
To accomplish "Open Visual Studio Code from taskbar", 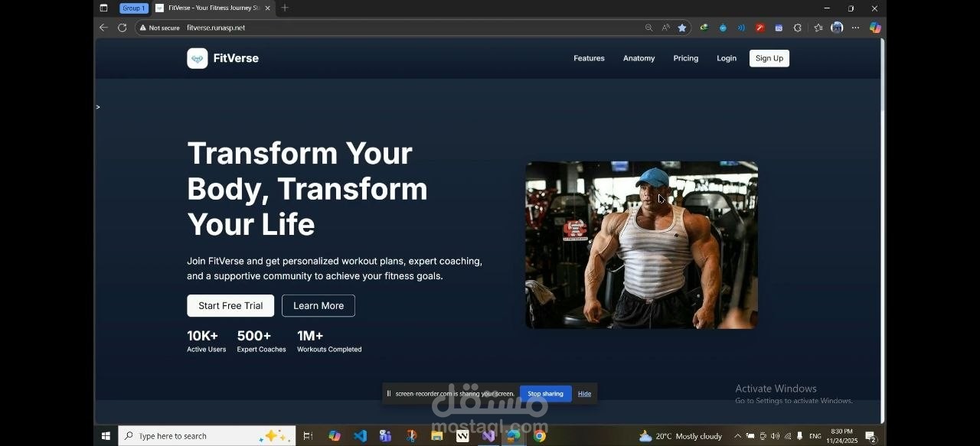I will (360, 436).
